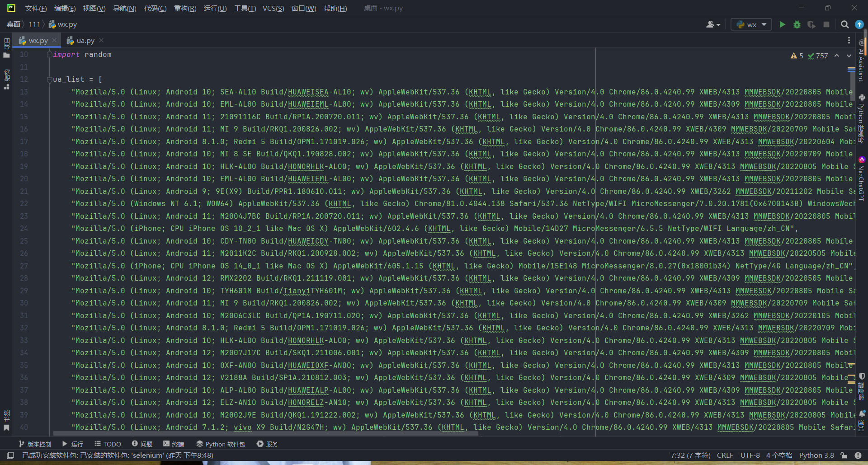
Task: Open the 终端 (Terminal) tool window
Action: tap(174, 444)
